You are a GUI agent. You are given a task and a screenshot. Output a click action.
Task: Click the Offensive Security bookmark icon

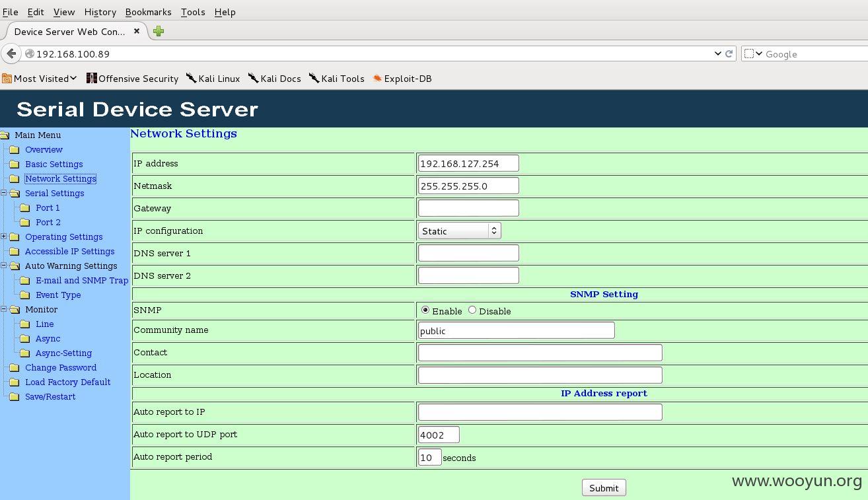[x=92, y=78]
